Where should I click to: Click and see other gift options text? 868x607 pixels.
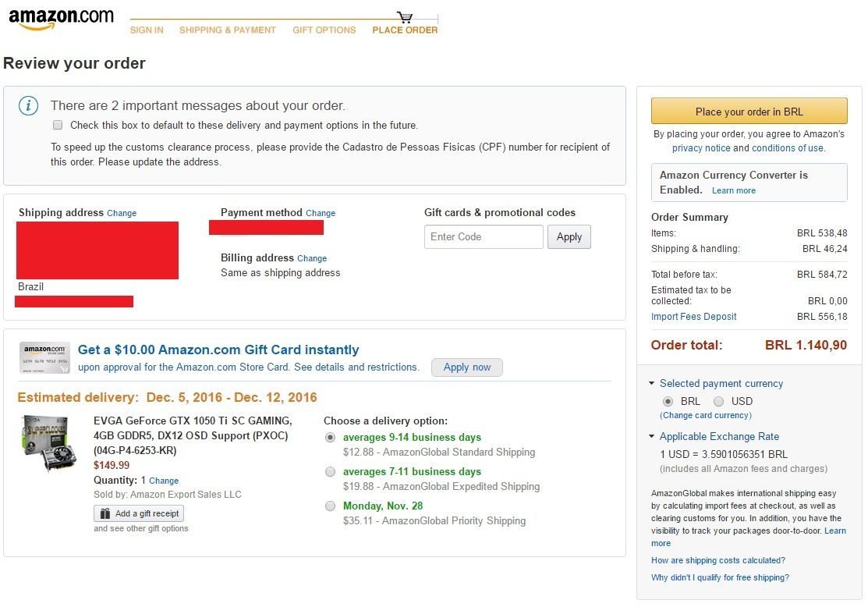[140, 528]
